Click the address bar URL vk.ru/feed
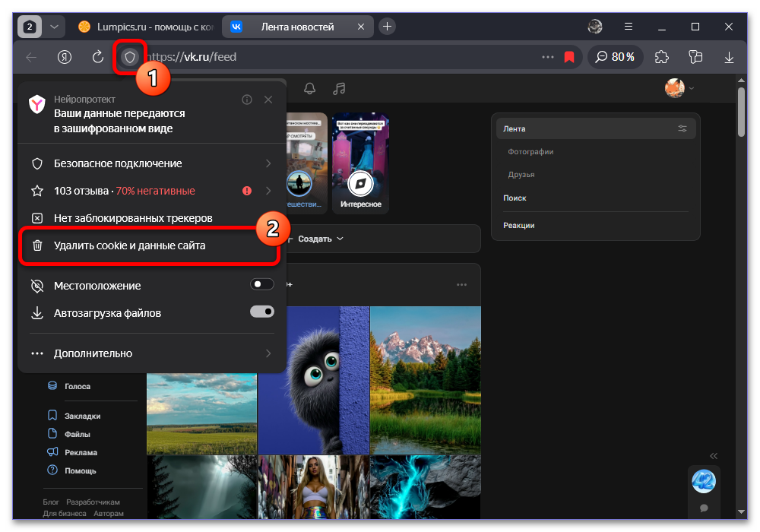 click(x=192, y=57)
